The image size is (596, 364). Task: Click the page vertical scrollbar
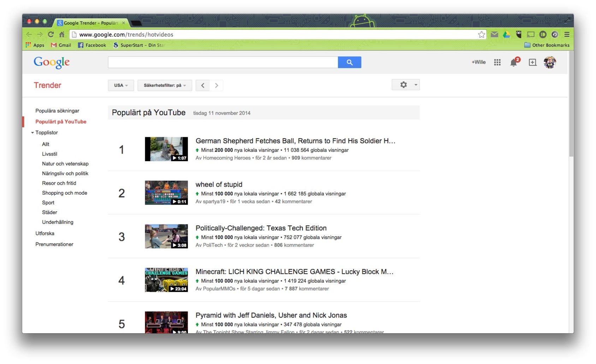pos(571,104)
